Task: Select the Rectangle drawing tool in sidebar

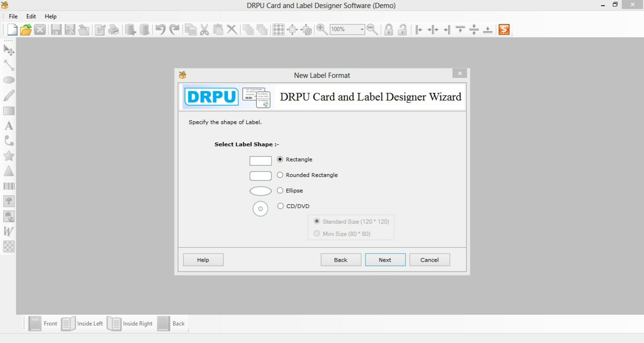Action: pyautogui.click(x=9, y=111)
